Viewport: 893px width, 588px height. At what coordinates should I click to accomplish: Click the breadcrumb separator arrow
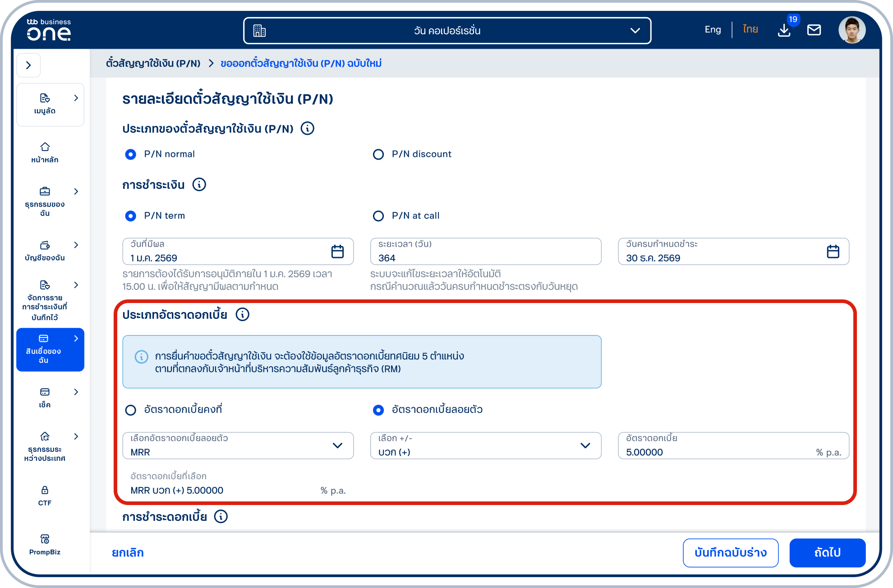pyautogui.click(x=211, y=64)
